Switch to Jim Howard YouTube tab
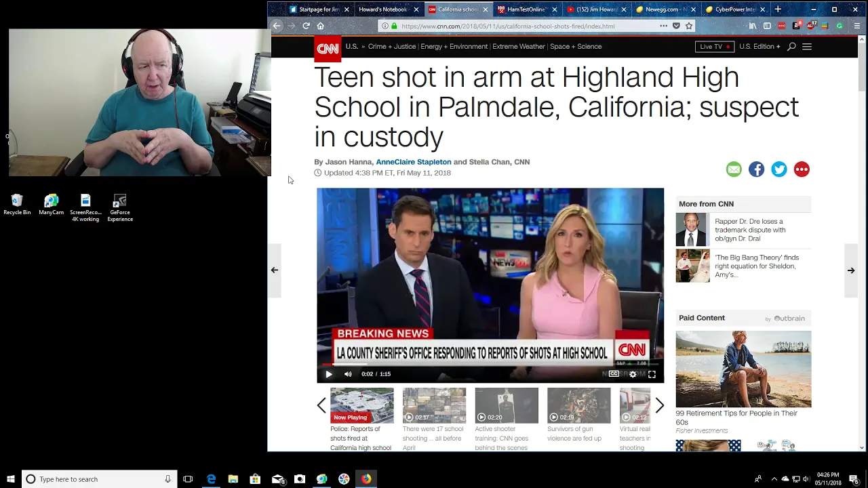868x488 pixels. click(597, 9)
